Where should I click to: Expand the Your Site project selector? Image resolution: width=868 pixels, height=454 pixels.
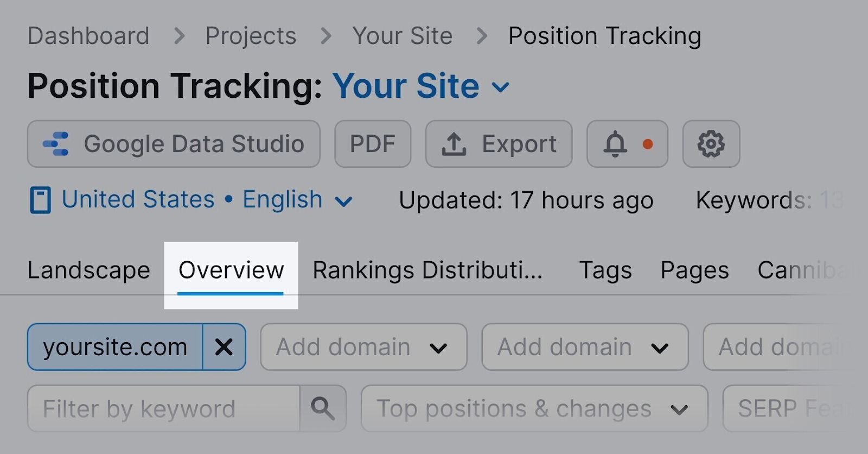[x=500, y=87]
